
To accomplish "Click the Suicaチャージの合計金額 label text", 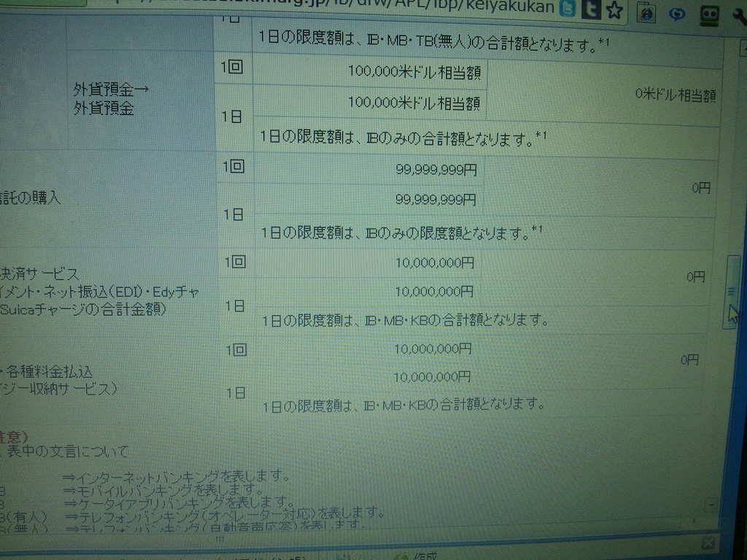I will (x=82, y=309).
